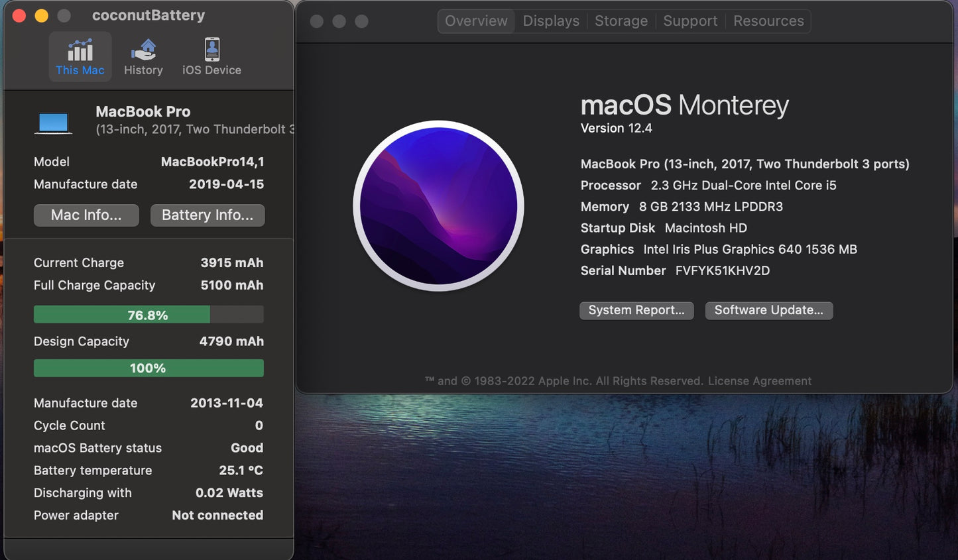Open the History view in coconutBattery
Viewport: 958px width, 560px height.
tap(143, 56)
